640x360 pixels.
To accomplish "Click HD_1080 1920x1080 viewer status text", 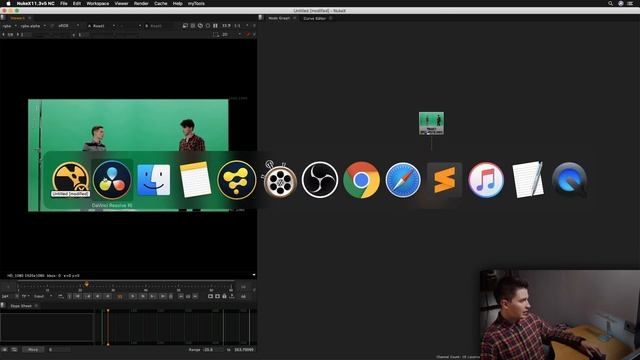I will coord(26,276).
